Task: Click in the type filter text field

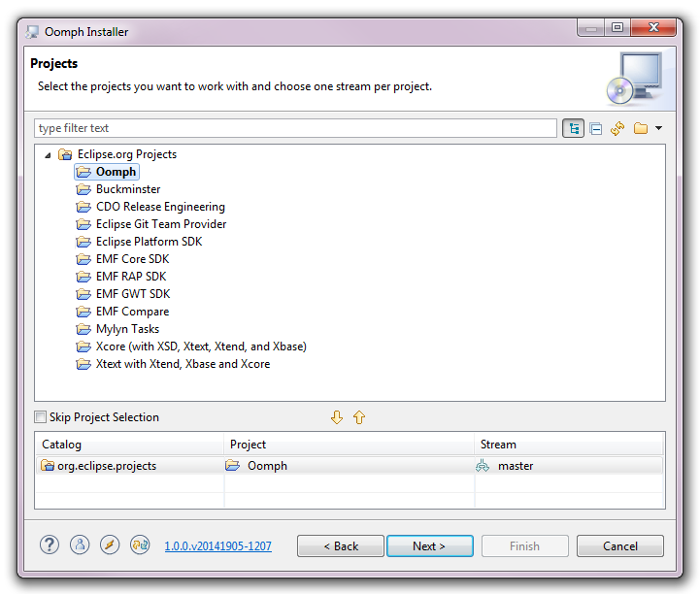Action: pyautogui.click(x=295, y=128)
